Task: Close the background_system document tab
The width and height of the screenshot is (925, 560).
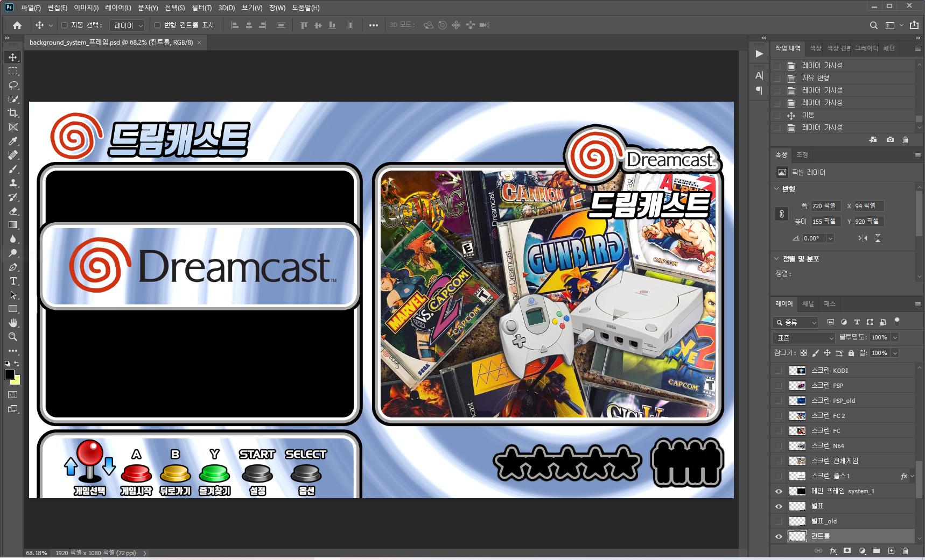Action: pyautogui.click(x=199, y=42)
